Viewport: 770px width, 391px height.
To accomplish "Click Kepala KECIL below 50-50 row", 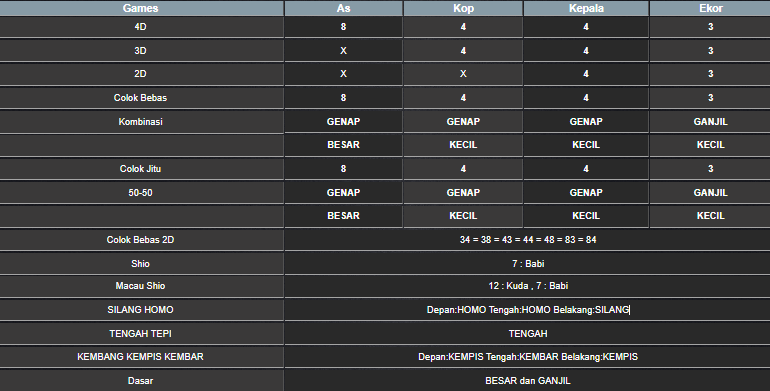I will (586, 216).
